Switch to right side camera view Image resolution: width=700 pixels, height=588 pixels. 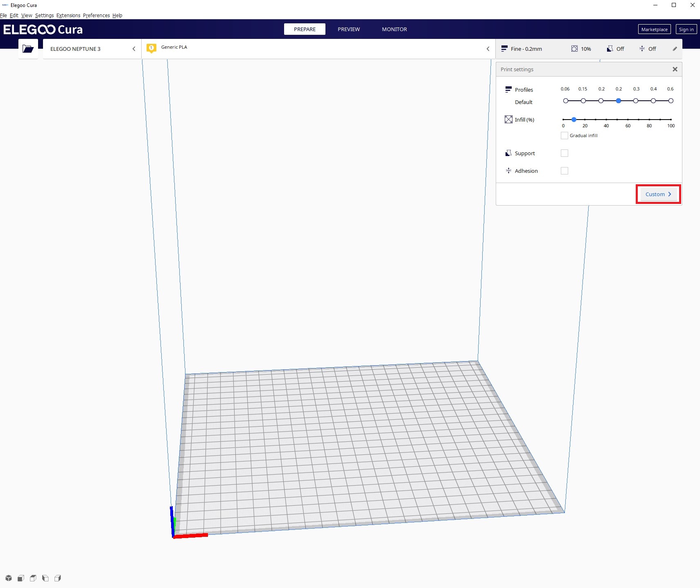pos(58,578)
